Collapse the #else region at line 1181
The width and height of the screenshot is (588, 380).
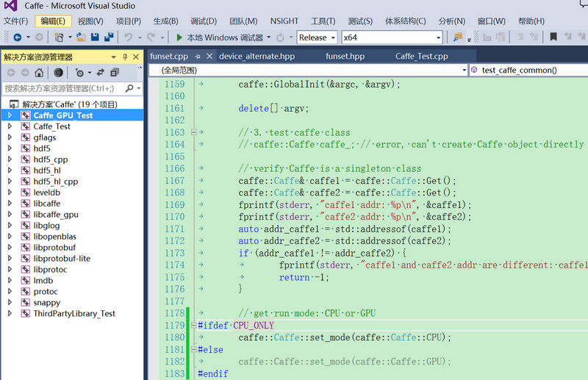194,349
